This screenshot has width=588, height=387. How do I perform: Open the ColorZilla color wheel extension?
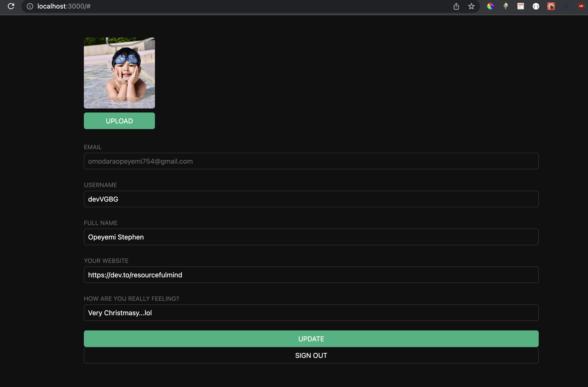(x=491, y=6)
